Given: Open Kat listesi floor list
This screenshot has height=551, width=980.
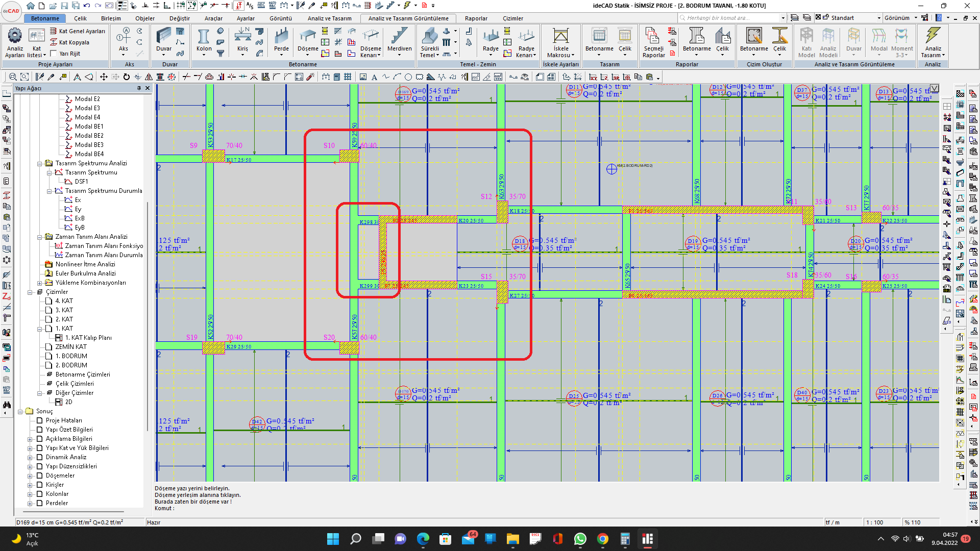Looking at the screenshot, I should click(36, 42).
